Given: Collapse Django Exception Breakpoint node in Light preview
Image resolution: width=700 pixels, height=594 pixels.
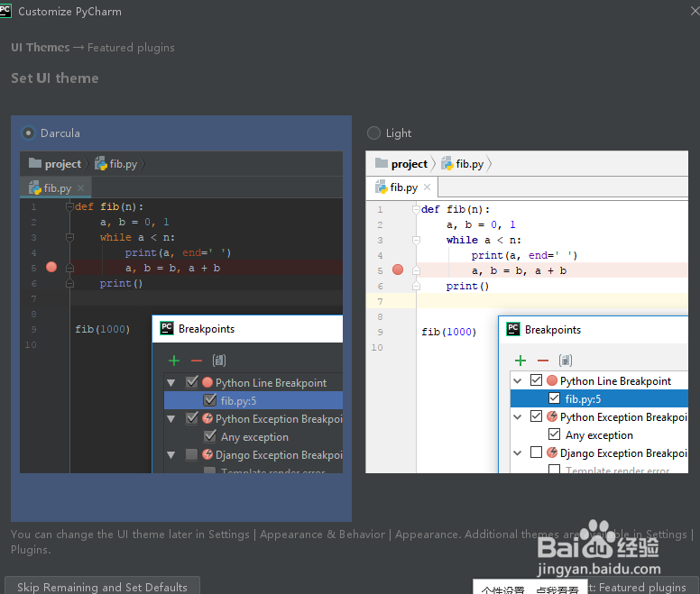Looking at the screenshot, I should (x=518, y=453).
